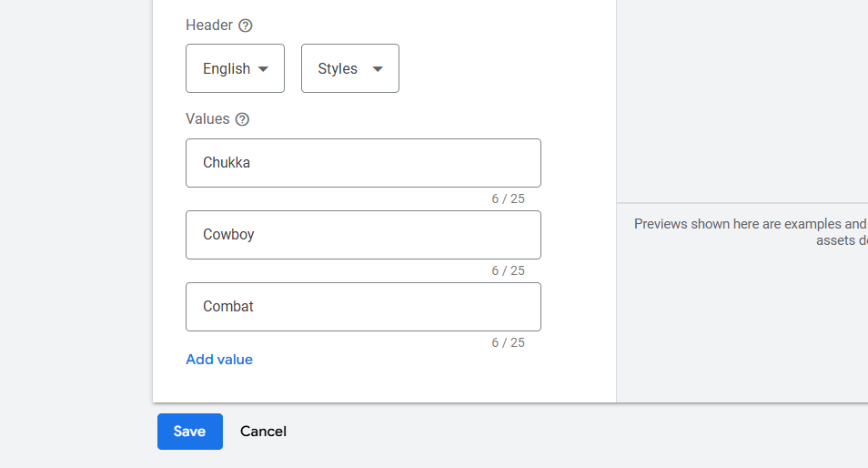Expand the Styles header type dropdown
868x468 pixels.
[x=349, y=68]
